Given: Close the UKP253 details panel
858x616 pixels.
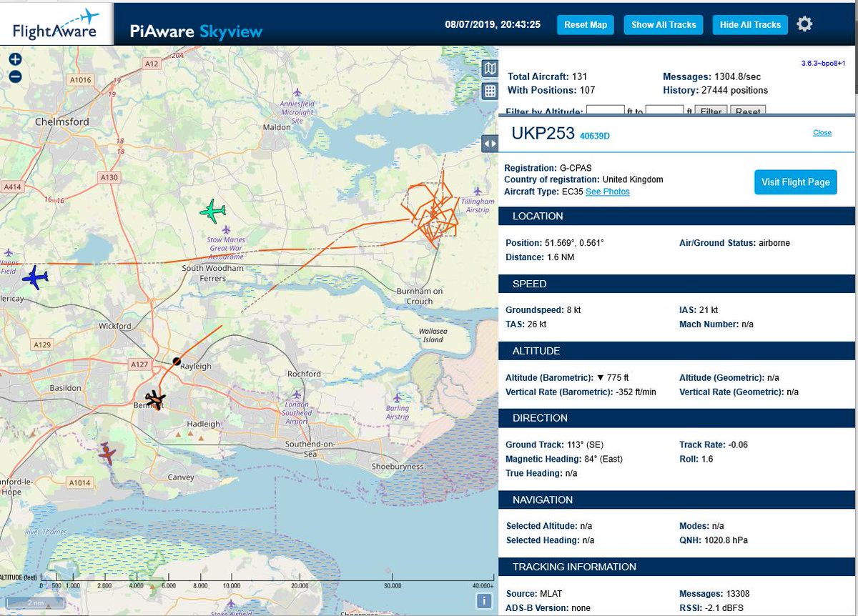Looking at the screenshot, I should pos(822,133).
